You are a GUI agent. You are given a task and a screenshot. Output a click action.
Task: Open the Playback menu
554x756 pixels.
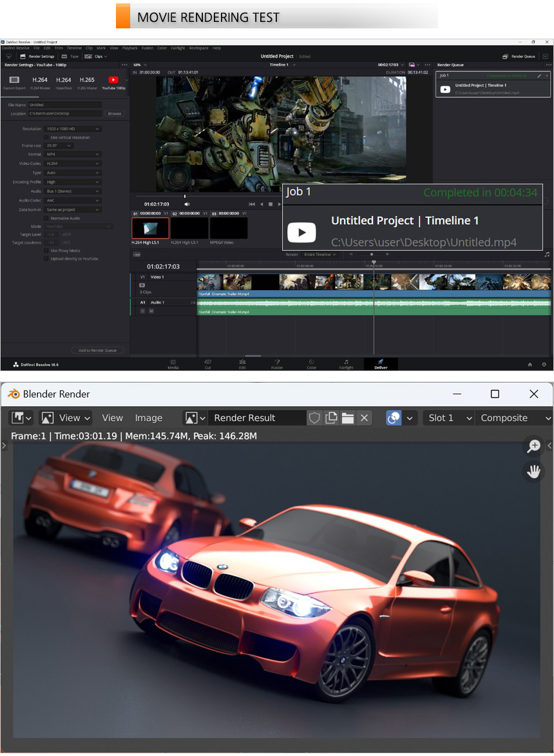tap(129, 48)
